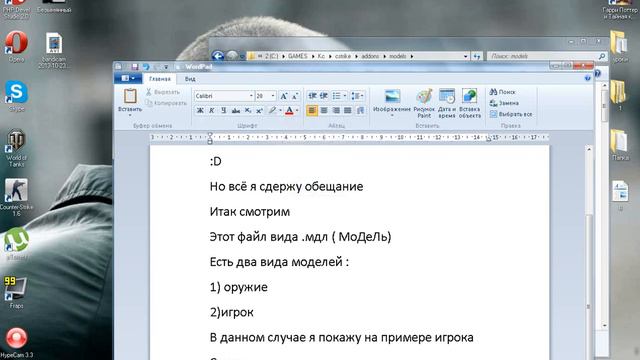Toggle underline Ч formatting
Viewport: 640px width, 360px height.
tap(223, 110)
